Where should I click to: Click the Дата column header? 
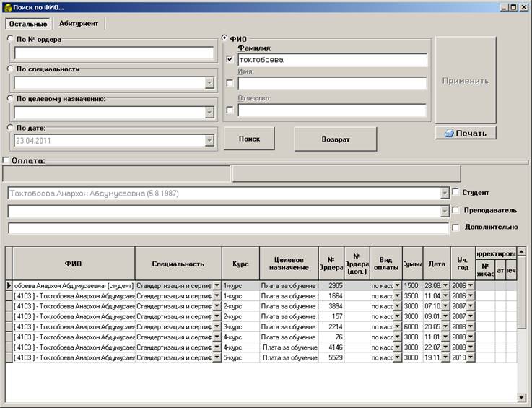[437, 264]
